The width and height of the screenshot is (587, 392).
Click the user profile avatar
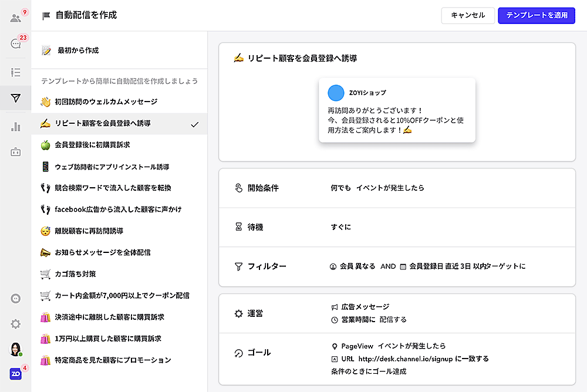(16, 349)
